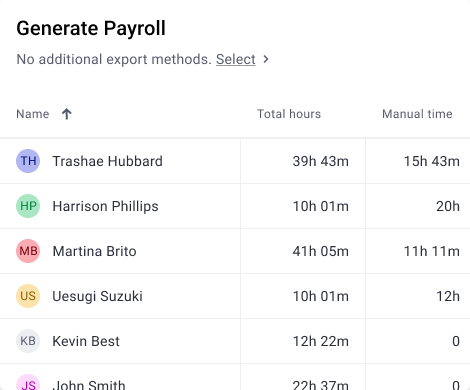The width and height of the screenshot is (470, 390).
Task: Click the chevron arrow after Select
Action: 266,59
